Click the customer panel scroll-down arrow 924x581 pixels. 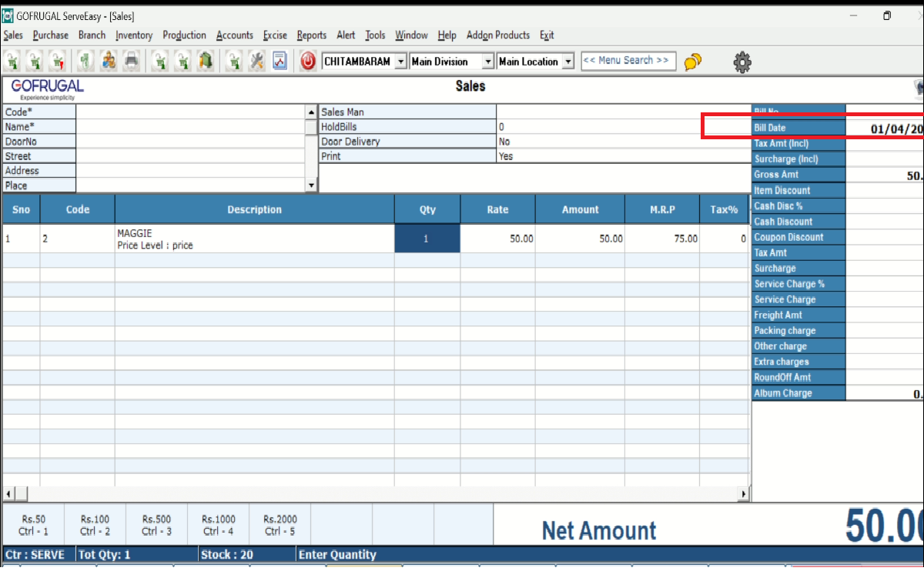pos(311,185)
